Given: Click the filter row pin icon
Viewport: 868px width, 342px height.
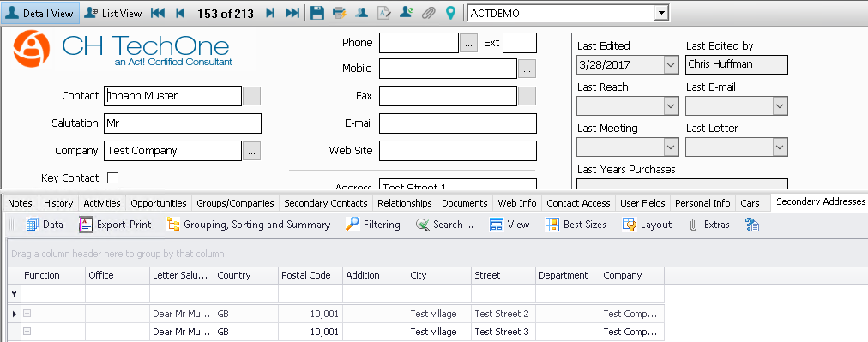Looking at the screenshot, I should [x=14, y=293].
